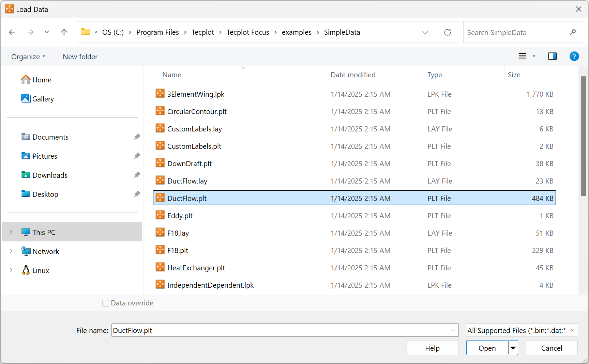Click the vertical scrollbar in file list

tap(583, 136)
